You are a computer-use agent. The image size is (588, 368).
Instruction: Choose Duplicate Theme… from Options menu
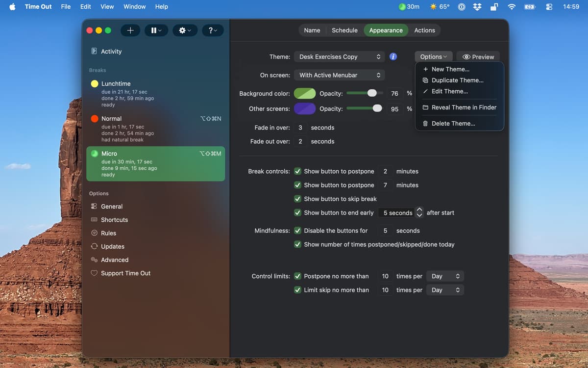[457, 80]
